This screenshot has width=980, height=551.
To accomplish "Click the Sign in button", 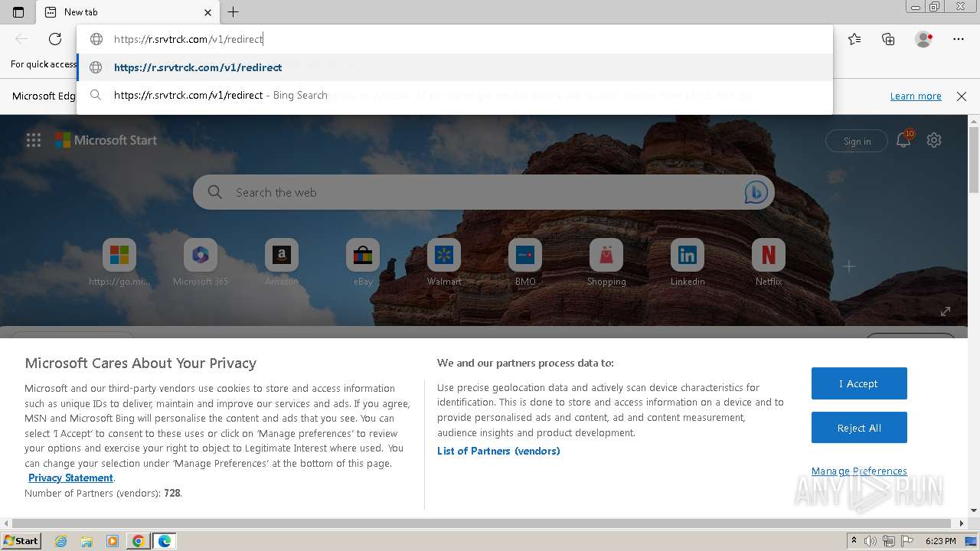I will 857,141.
